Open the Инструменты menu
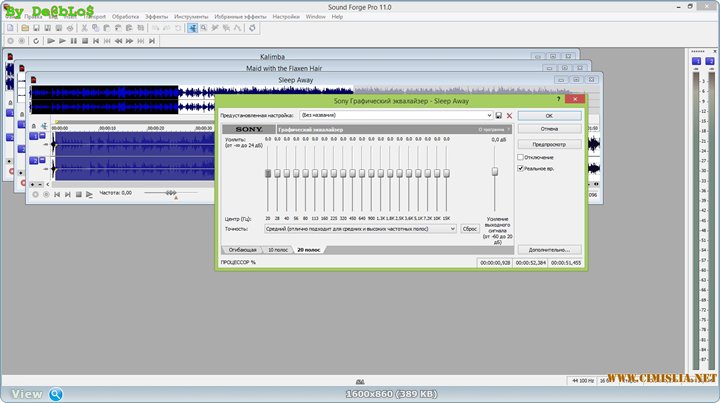 [x=190, y=17]
